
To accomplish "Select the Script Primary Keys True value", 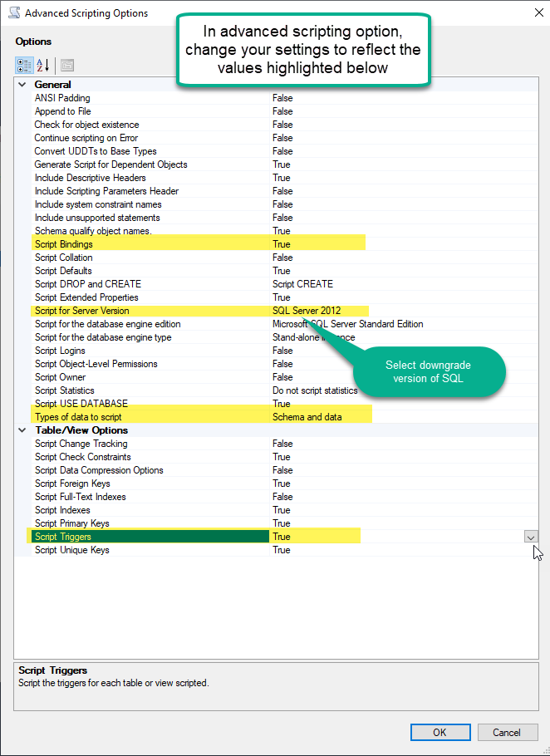I will tap(282, 523).
